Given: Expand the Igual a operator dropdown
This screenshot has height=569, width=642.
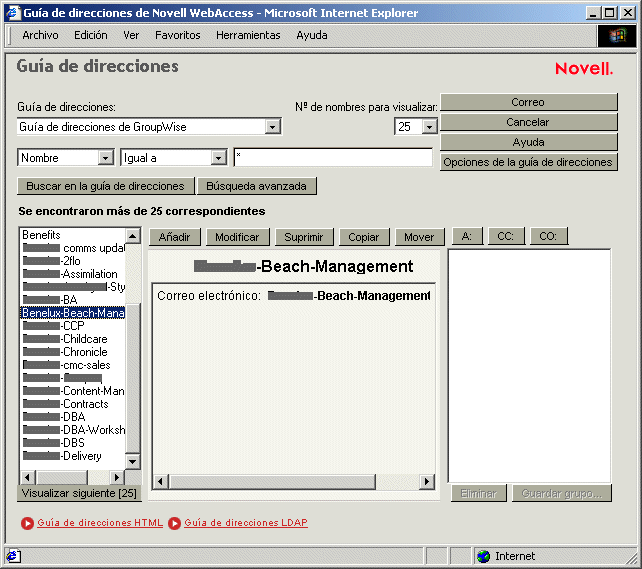Looking at the screenshot, I should [219, 158].
